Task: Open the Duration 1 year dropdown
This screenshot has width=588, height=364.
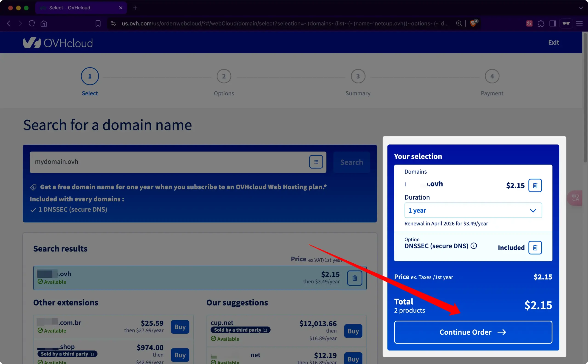Action: pos(473,210)
